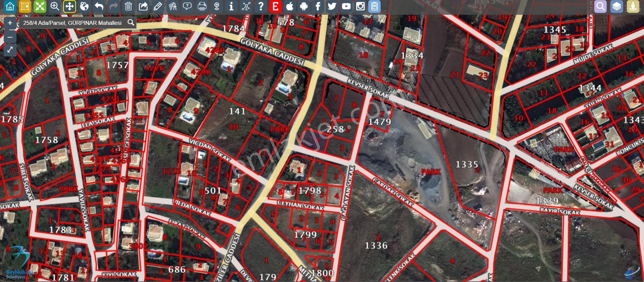This screenshot has height=282, width=644.
Task: Open the purple search panel
Action: pos(601,6)
